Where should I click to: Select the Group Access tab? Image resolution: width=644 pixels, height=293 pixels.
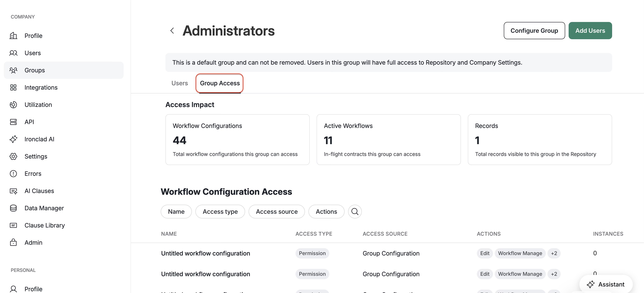click(x=220, y=83)
